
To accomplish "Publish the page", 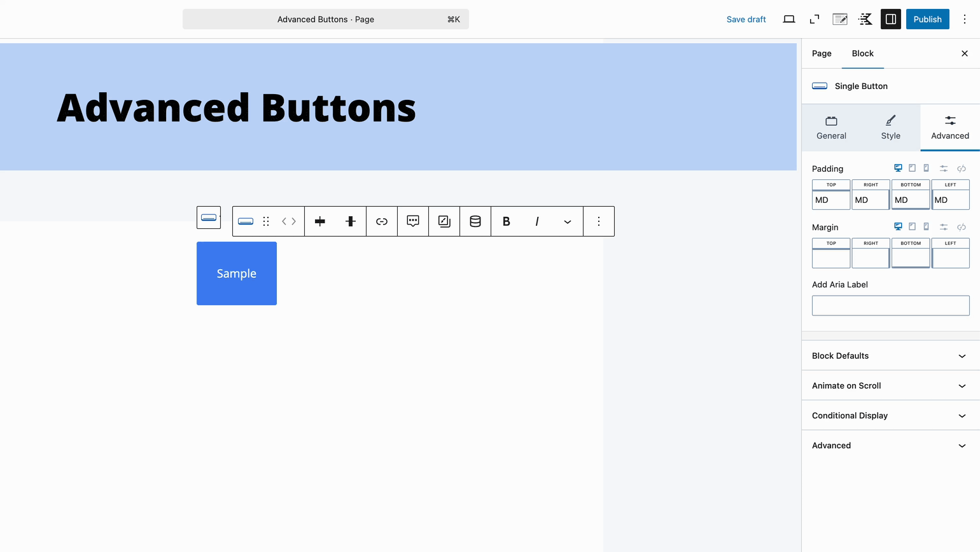I will (x=927, y=19).
